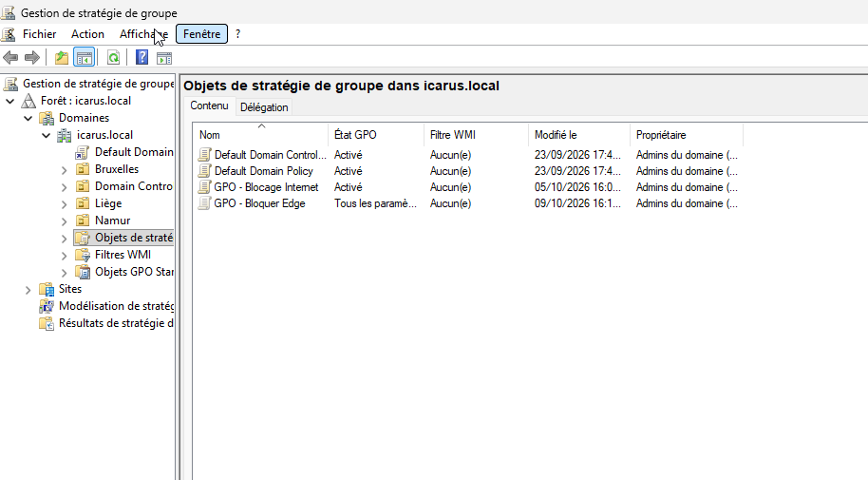The width and height of the screenshot is (868, 480).
Task: Click the Bruxelles OU icon
Action: tap(83, 169)
